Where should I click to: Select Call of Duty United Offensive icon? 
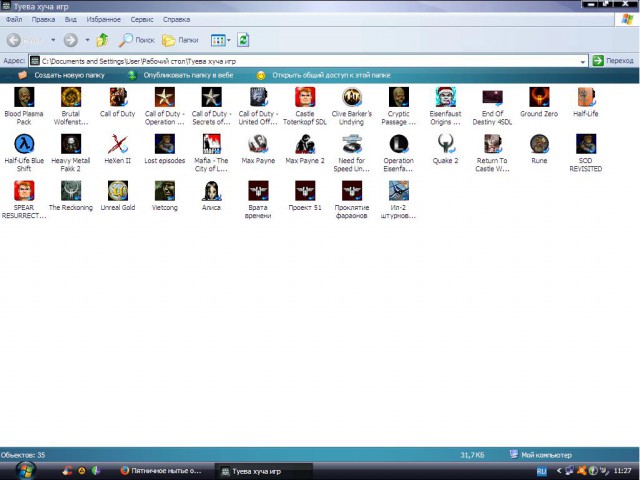point(258,97)
